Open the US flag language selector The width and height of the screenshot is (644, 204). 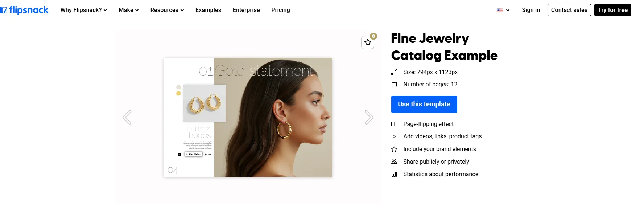[x=503, y=10]
